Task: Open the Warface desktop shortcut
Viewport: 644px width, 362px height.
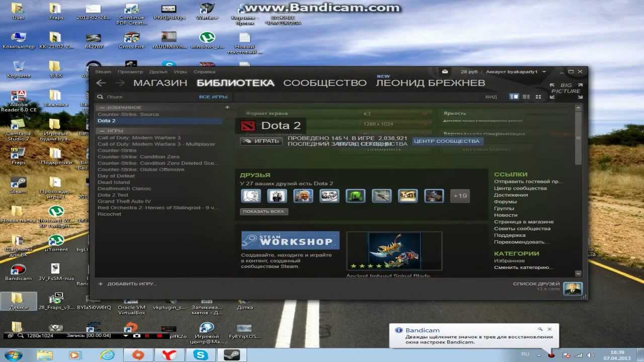Action: [207, 12]
